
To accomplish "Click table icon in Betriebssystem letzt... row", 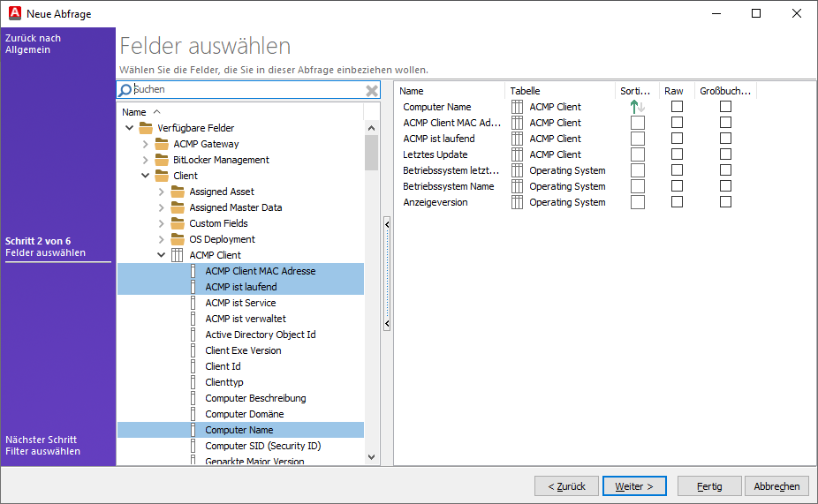I will click(517, 170).
